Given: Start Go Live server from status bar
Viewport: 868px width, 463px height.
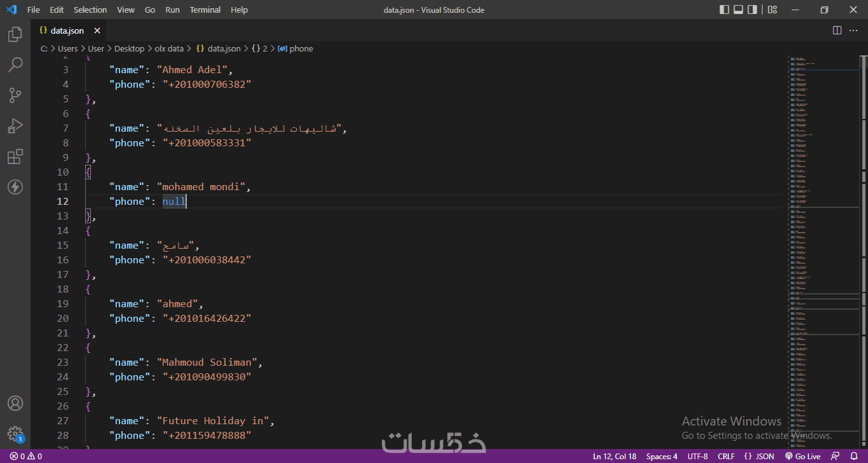Looking at the screenshot, I should tap(803, 456).
